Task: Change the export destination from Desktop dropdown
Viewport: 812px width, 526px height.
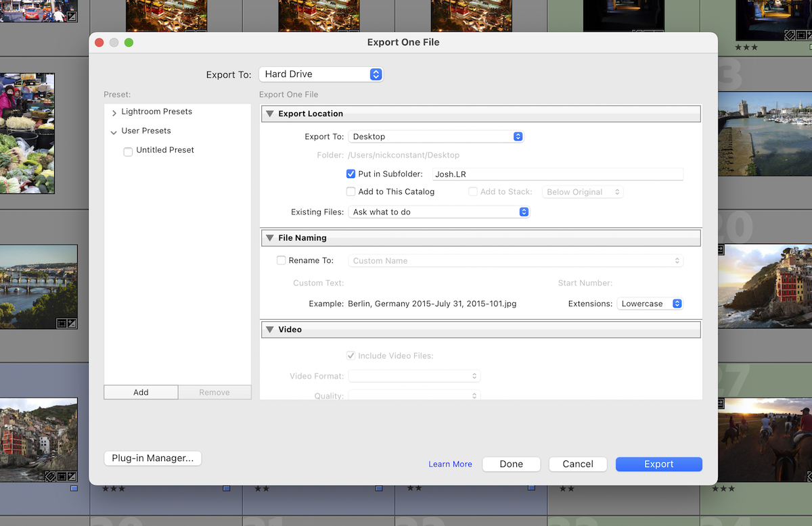Action: point(436,136)
